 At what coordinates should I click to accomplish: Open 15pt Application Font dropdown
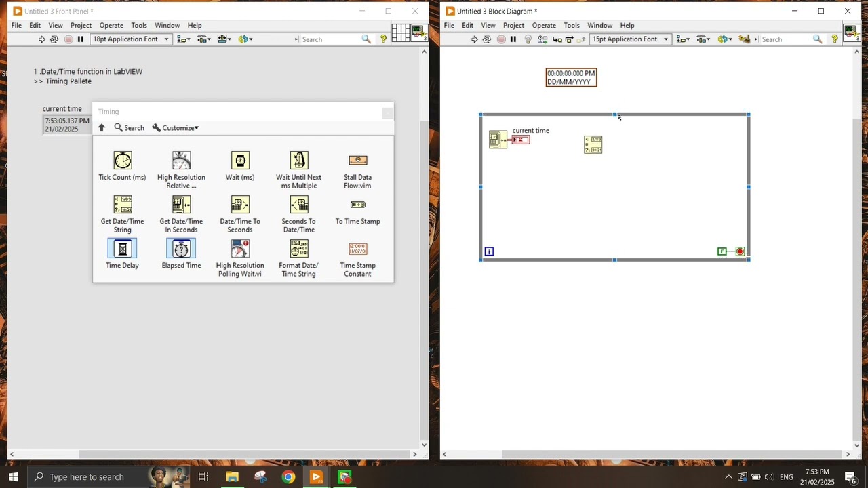(631, 39)
